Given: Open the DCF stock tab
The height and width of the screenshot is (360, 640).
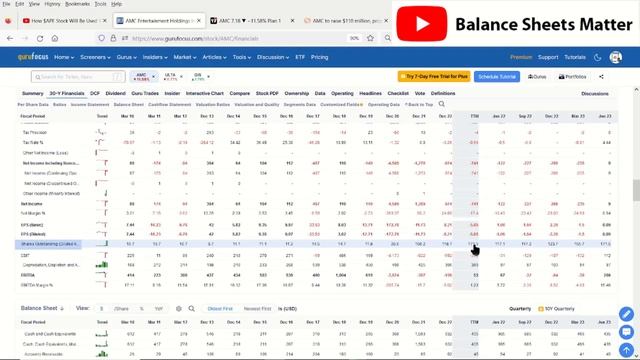Looking at the screenshot, I should (x=95, y=93).
